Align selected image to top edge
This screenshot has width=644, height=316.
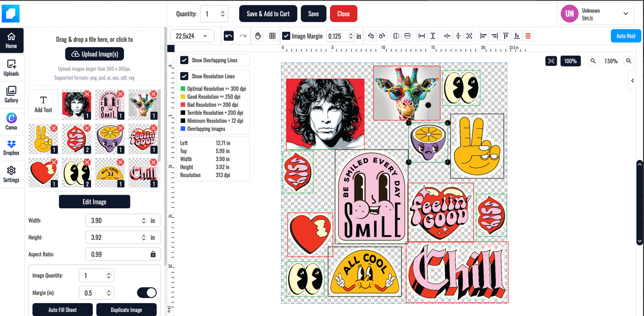coord(506,36)
